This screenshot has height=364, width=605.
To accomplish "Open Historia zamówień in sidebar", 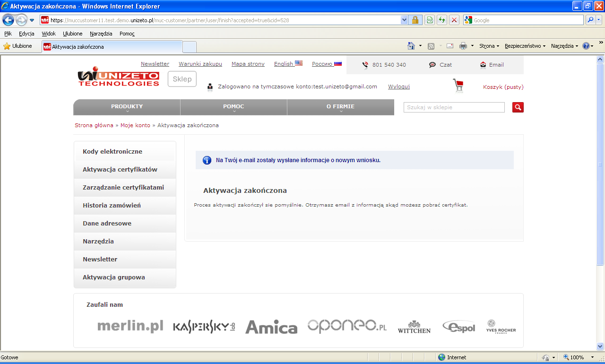I will 125,206.
